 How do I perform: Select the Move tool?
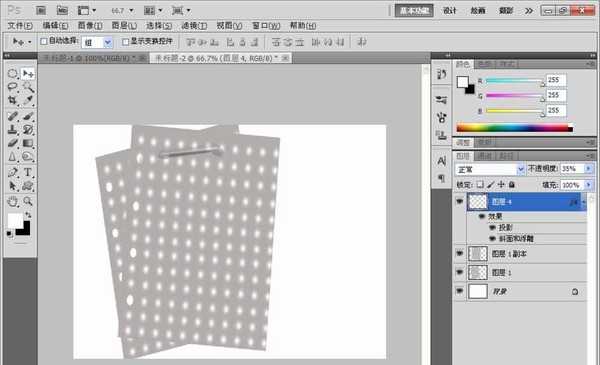coord(28,73)
